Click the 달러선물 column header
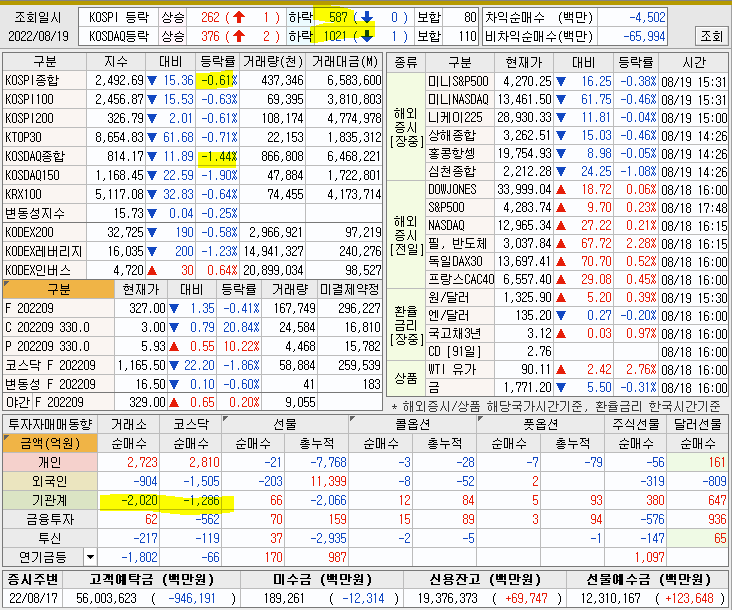This screenshot has width=732, height=610. coord(698,424)
